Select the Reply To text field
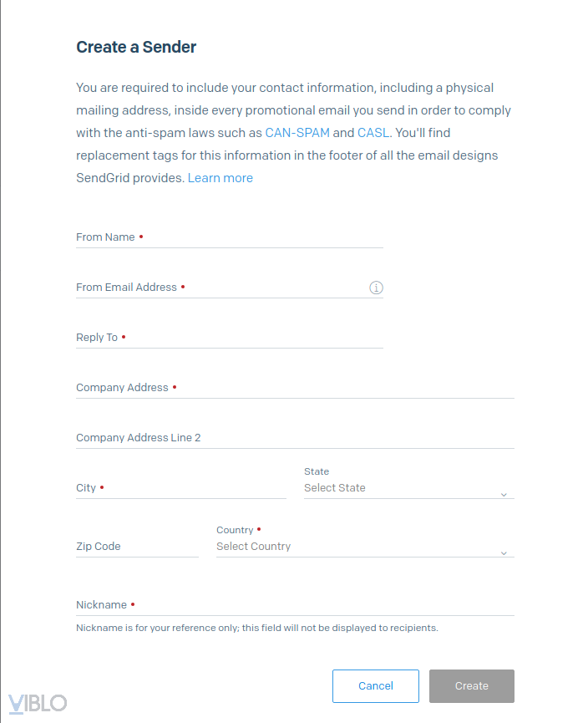 click(229, 338)
